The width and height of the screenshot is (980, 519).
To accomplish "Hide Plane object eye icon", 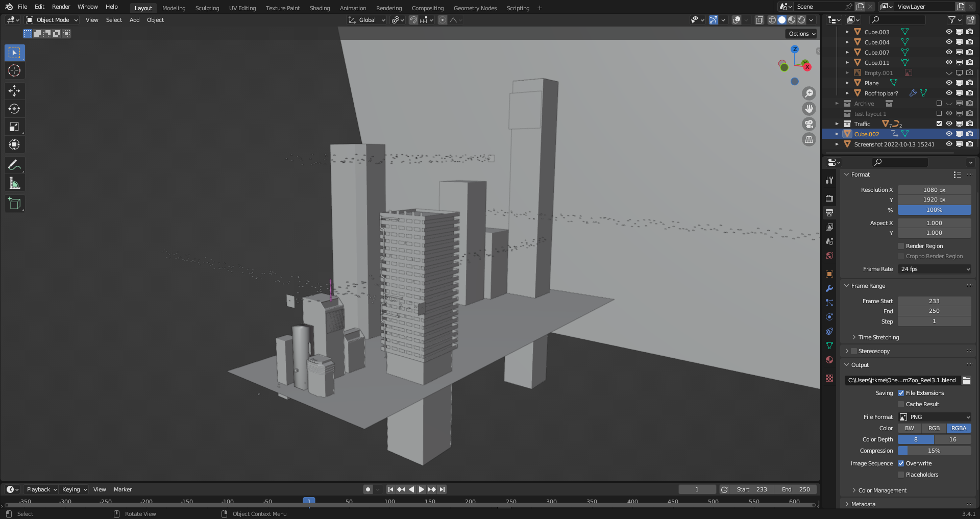I will [949, 83].
